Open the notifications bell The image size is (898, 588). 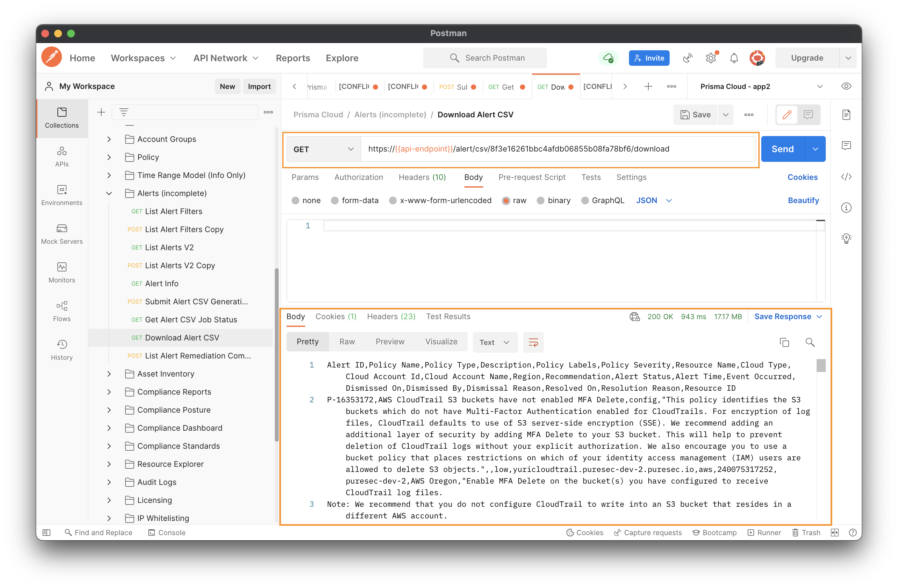(x=734, y=58)
